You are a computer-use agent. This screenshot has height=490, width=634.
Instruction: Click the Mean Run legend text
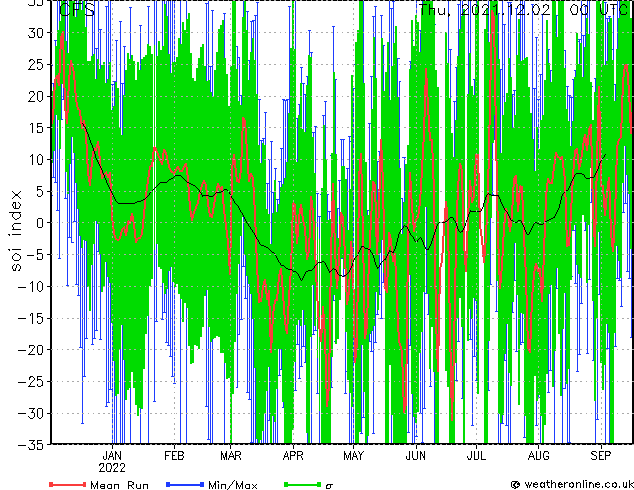119,485
